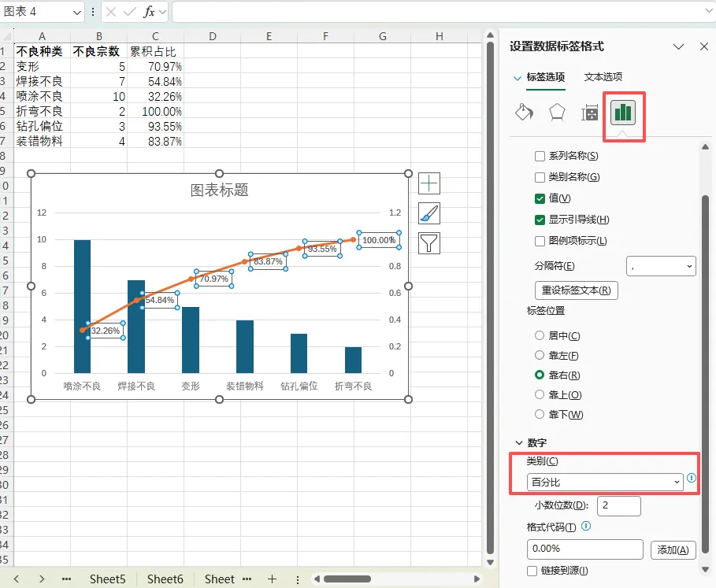Image resolution: width=716 pixels, height=588 pixels.
Task: Click the Chart Styles paintbrush button
Action: click(428, 213)
